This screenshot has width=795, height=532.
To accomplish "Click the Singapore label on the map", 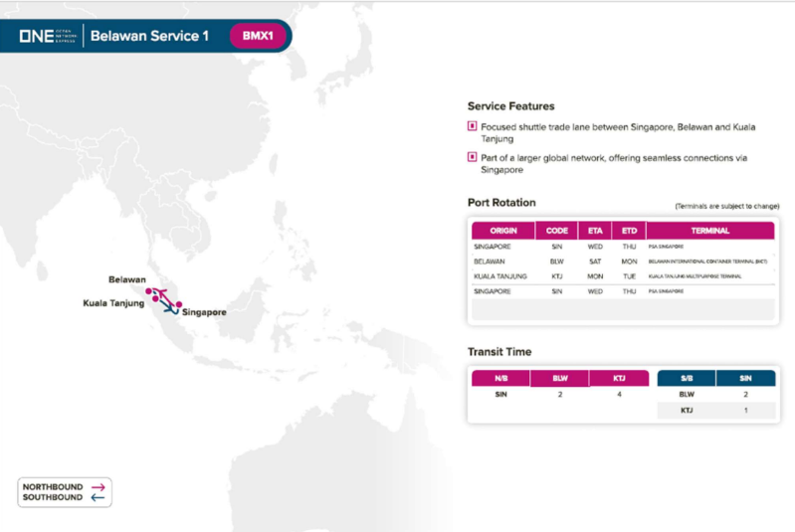I will 204,312.
